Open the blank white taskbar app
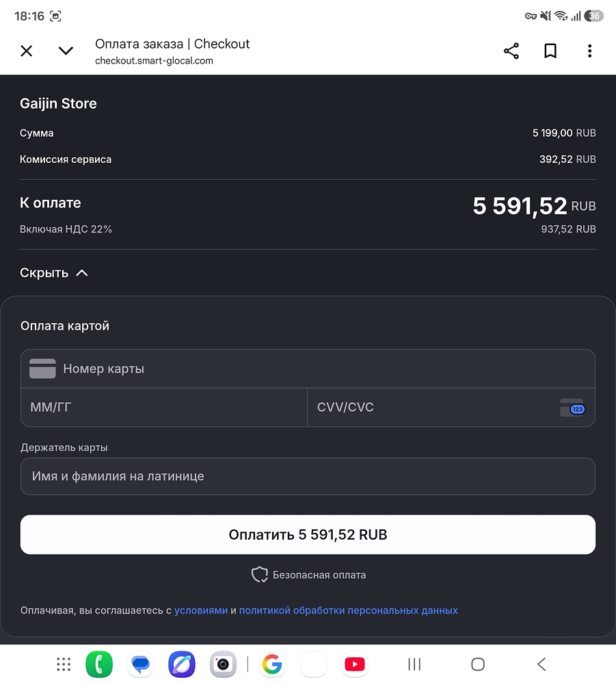Screen dimensions: 616x684 click(313, 664)
